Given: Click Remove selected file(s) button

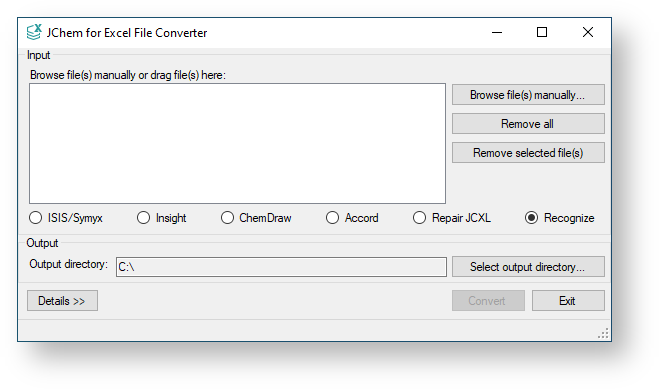Looking at the screenshot, I should click(528, 153).
